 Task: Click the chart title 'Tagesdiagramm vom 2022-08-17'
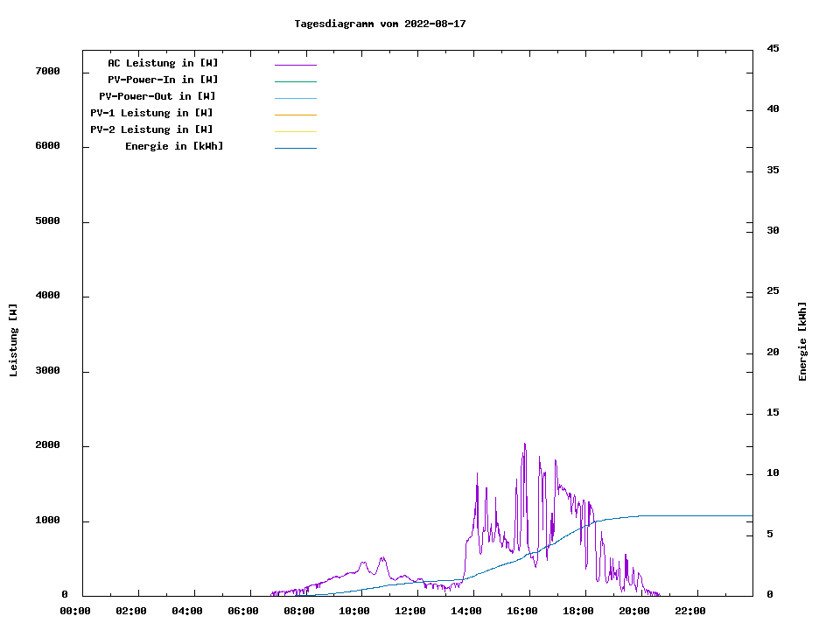coord(380,24)
